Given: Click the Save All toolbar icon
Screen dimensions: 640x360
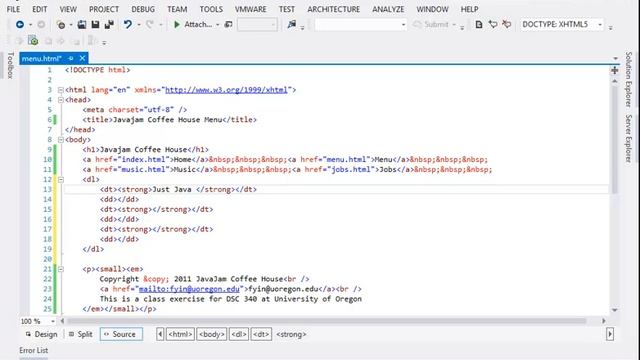Looking at the screenshot, I should (109, 24).
